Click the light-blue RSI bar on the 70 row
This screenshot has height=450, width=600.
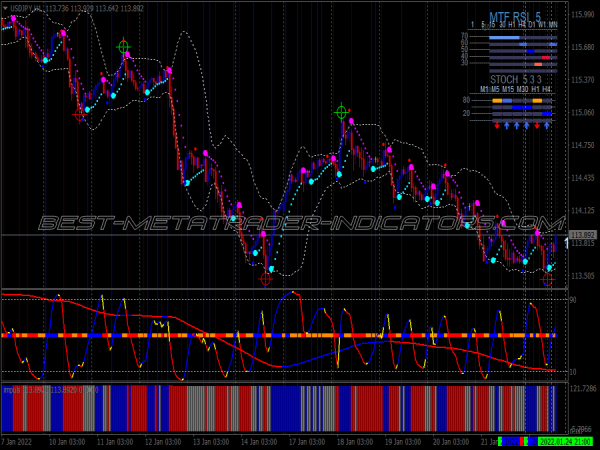[504, 38]
